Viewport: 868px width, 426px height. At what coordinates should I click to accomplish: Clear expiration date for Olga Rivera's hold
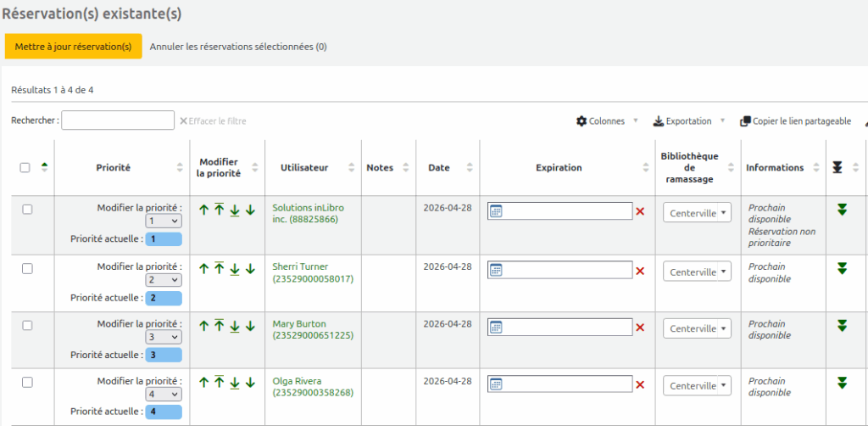point(640,386)
